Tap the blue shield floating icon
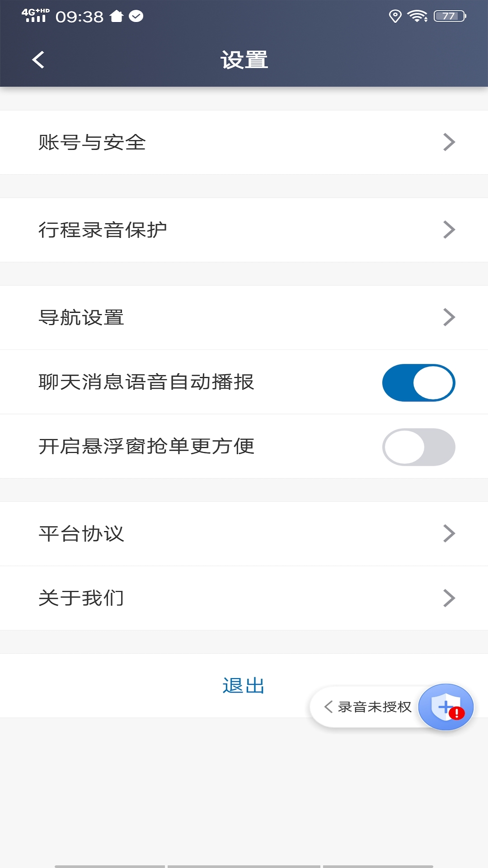The height and width of the screenshot is (868, 488). [x=446, y=707]
